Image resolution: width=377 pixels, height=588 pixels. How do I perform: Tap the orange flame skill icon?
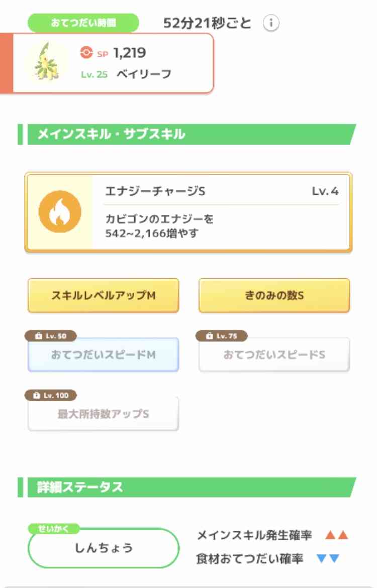pos(60,211)
